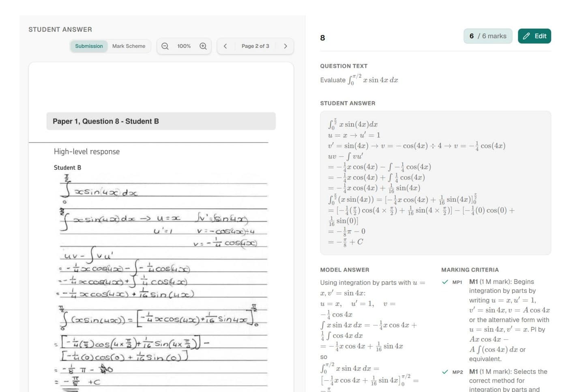Zoom in using the magnifier plus icon
This screenshot has width=584, height=392.
pos(203,46)
